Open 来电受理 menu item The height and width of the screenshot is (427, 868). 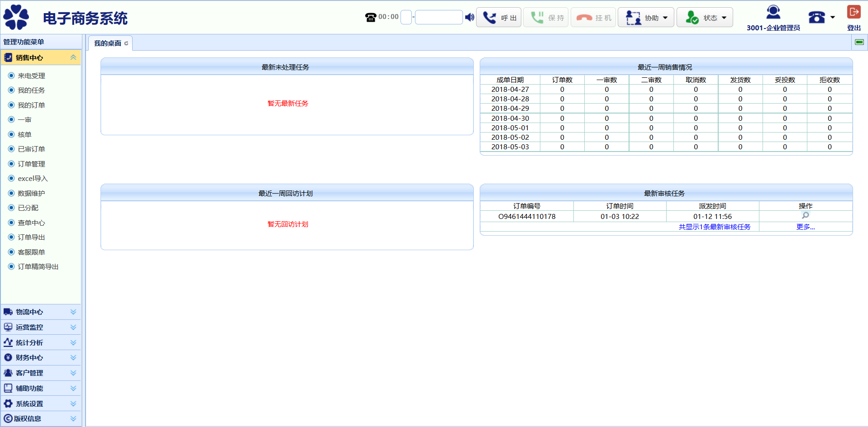pos(31,76)
